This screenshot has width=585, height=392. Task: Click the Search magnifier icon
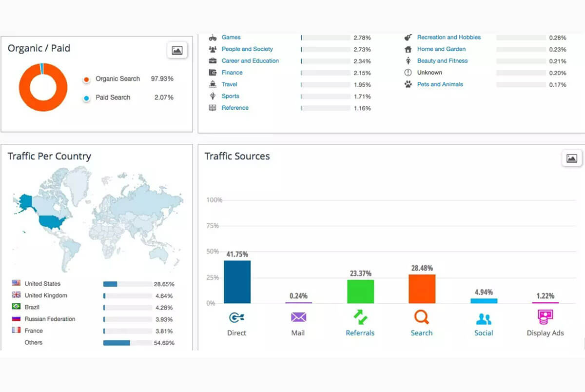point(421,317)
